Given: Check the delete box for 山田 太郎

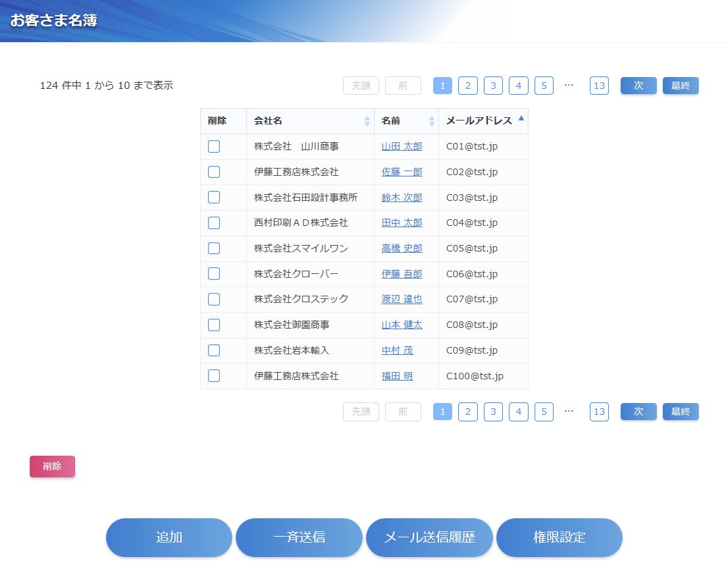Looking at the screenshot, I should (214, 147).
